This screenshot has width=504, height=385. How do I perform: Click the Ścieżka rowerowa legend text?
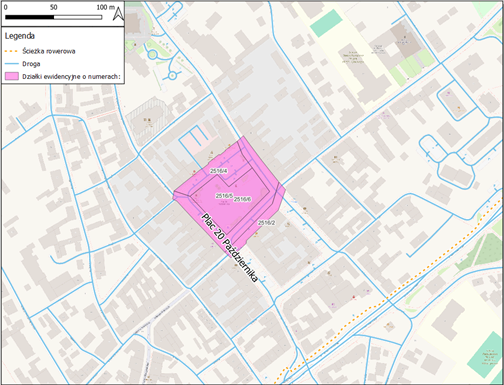point(49,51)
